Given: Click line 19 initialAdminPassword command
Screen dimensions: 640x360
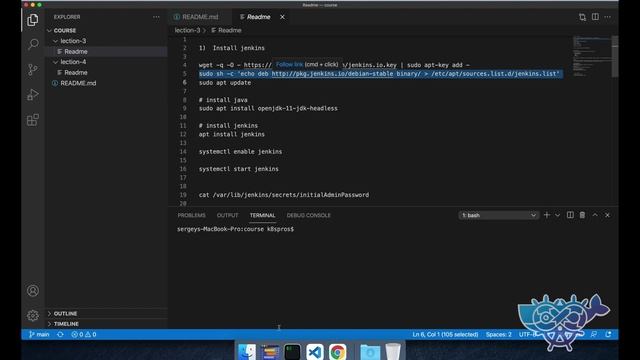Looking at the screenshot, I should (284, 195).
